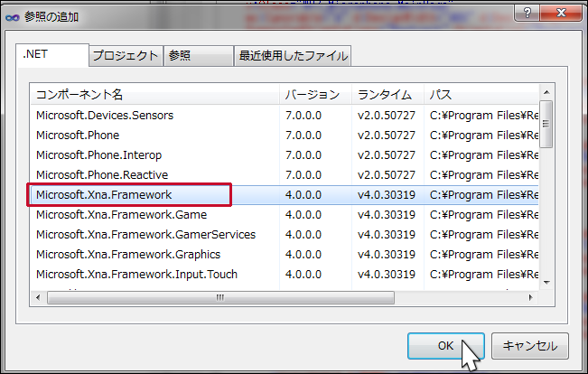Sort by パス column header
Screen dimensions: 588x374
pos(481,94)
